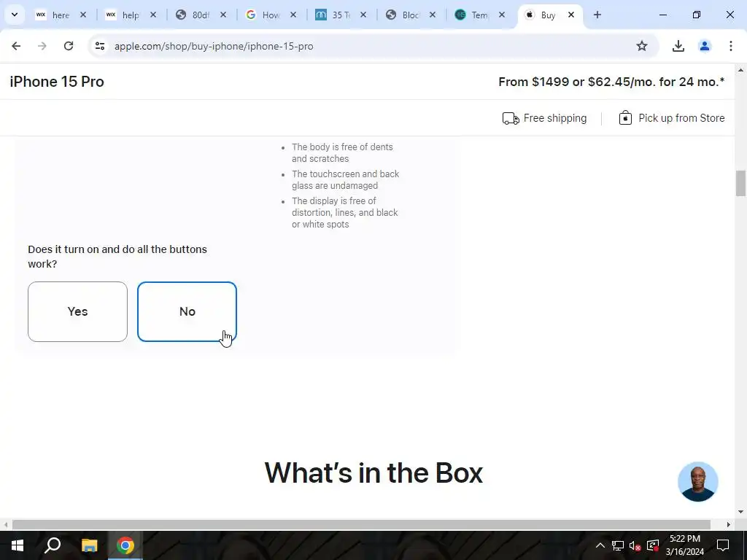The width and height of the screenshot is (747, 560).
Task: Close the 'Bloc' tab
Action: coord(432,15)
